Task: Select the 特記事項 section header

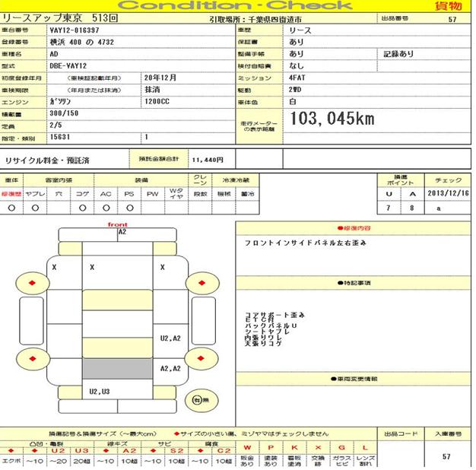Action: click(x=353, y=283)
